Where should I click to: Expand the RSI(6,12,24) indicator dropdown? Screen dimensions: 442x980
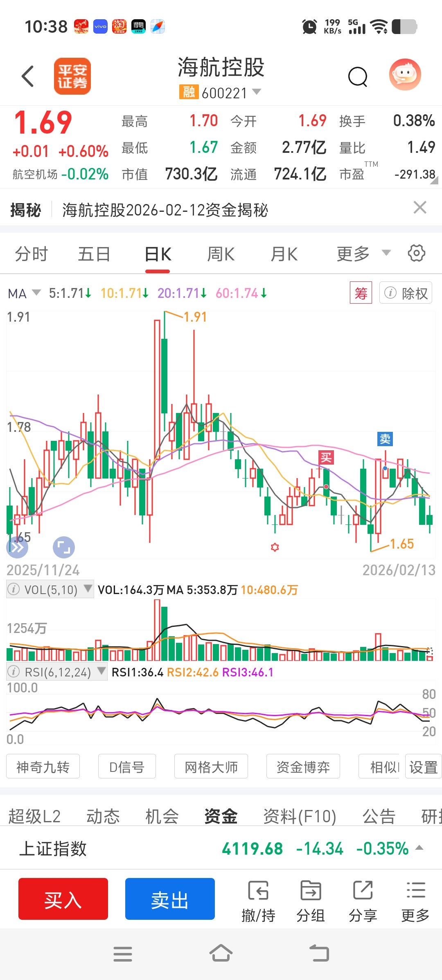pos(101,671)
